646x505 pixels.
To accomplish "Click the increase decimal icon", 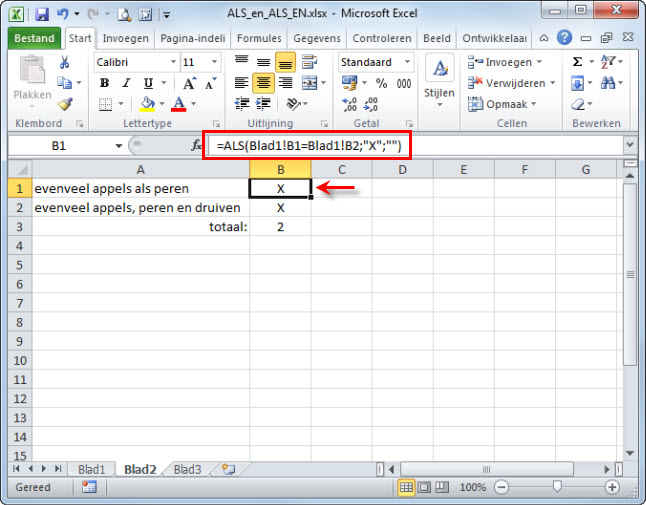I will (349, 104).
